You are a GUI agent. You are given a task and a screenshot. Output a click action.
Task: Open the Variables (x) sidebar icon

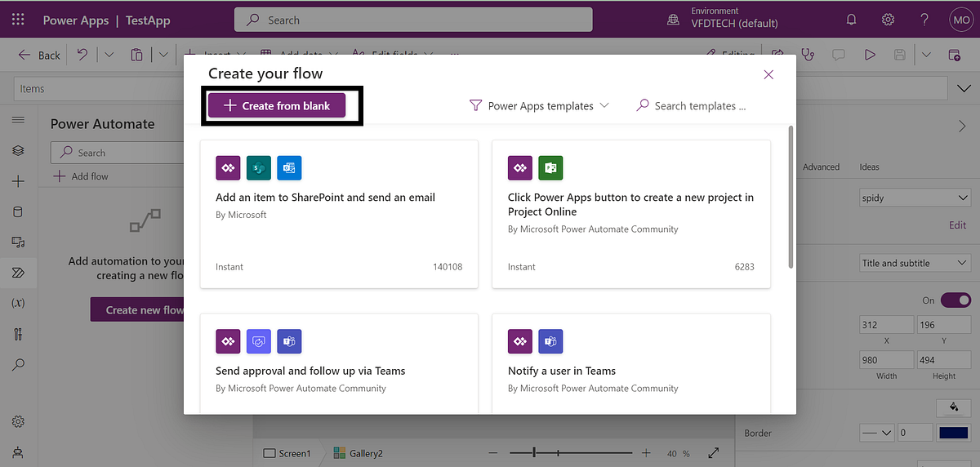click(x=18, y=303)
